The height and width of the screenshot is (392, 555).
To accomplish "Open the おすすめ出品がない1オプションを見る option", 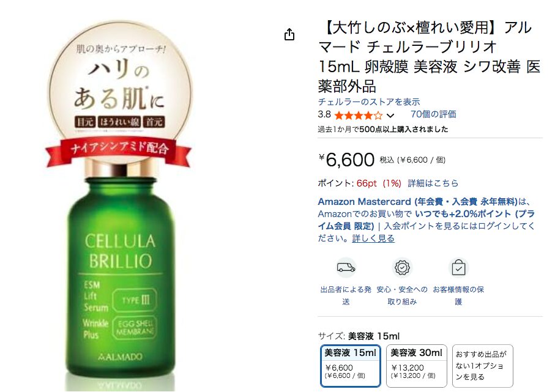I will click(482, 366).
